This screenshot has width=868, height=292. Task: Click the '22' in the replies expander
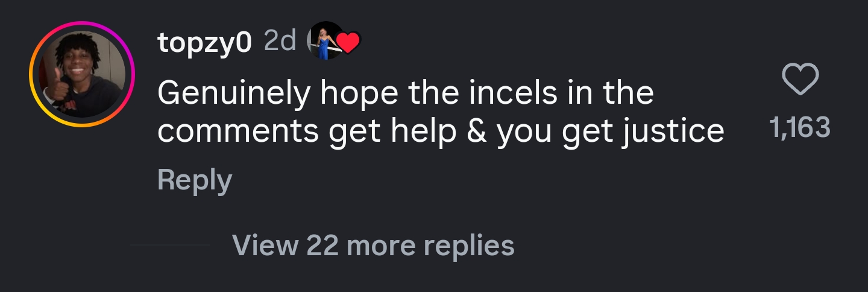pyautogui.click(x=322, y=245)
